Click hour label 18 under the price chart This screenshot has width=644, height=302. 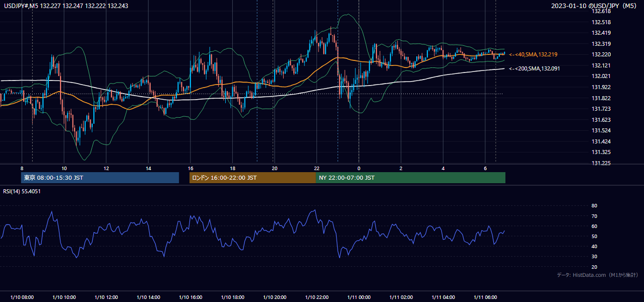coord(232,168)
